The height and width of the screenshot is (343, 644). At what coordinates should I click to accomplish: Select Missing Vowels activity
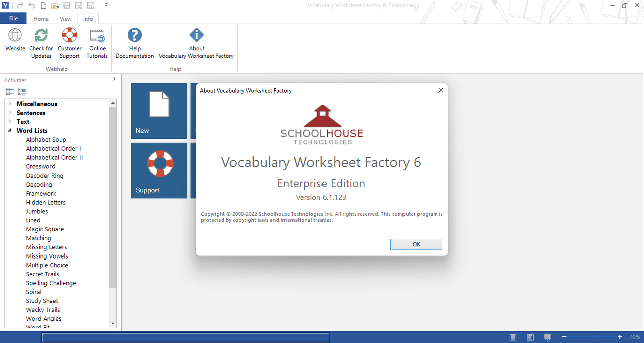[x=47, y=256]
